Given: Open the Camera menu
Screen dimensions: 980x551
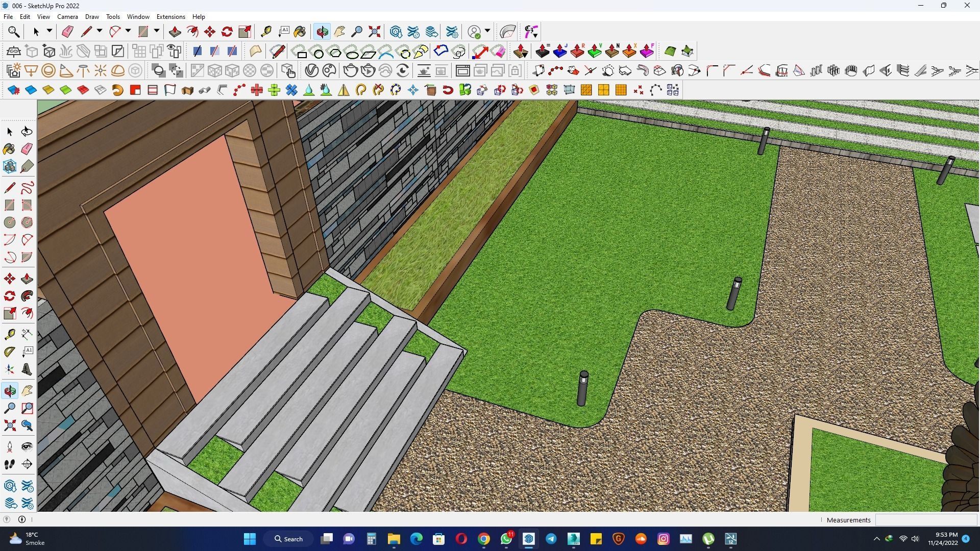Looking at the screenshot, I should [67, 17].
